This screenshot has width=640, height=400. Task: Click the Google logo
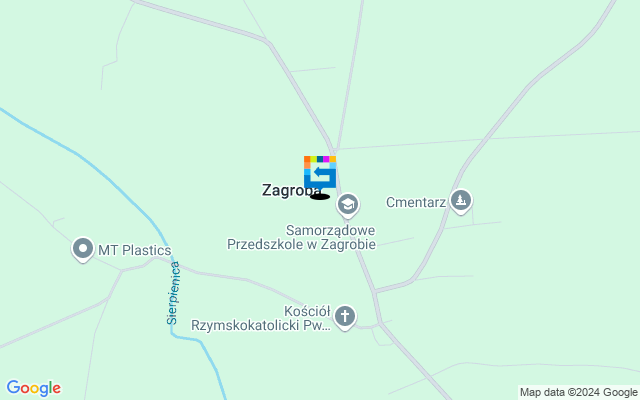[x=33, y=388]
